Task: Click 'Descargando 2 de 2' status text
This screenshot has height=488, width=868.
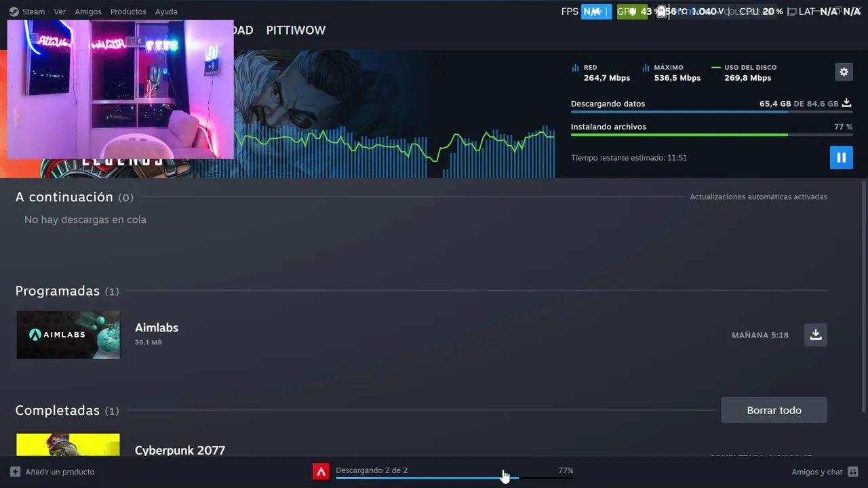Action: [x=372, y=470]
